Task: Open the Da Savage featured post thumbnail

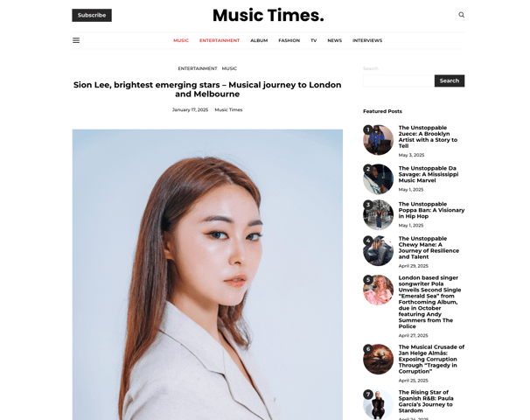Action: pyautogui.click(x=378, y=179)
